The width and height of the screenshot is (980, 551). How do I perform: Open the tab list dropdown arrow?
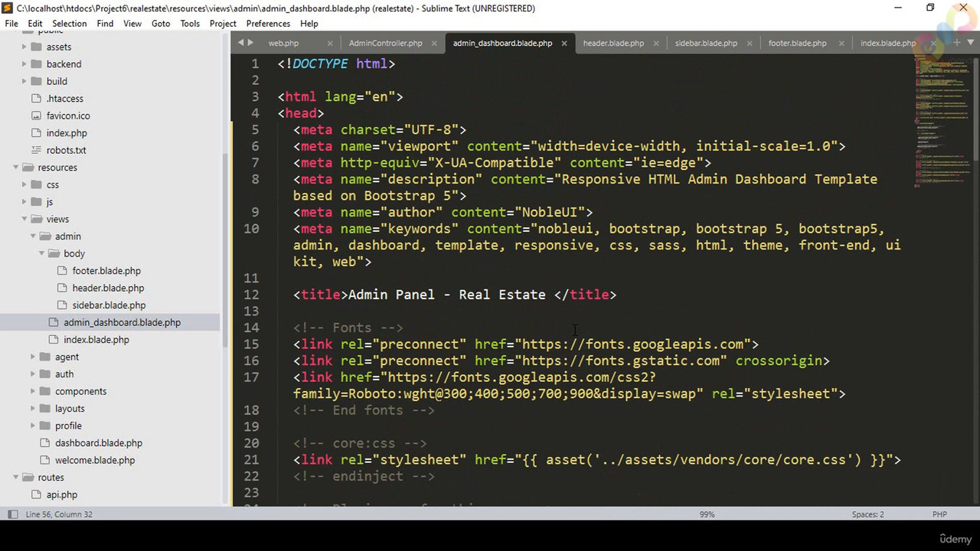point(970,43)
